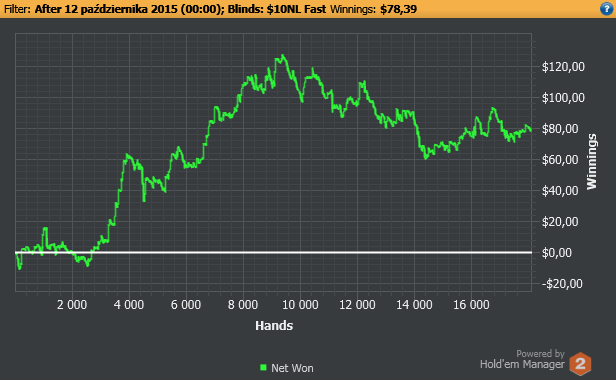Click the Hold'em Manager 2 hexagon logo
Viewport: 616px width, 380px height.
click(581, 364)
